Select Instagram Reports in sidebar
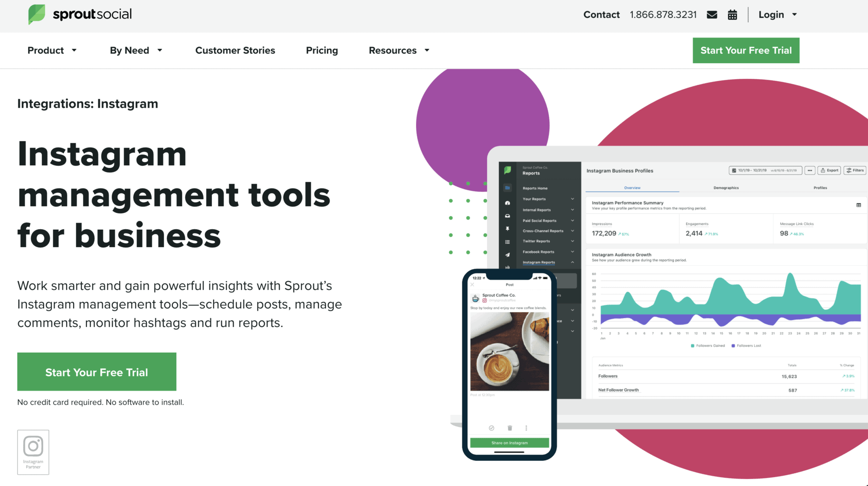This screenshot has height=486, width=868. 539,262
